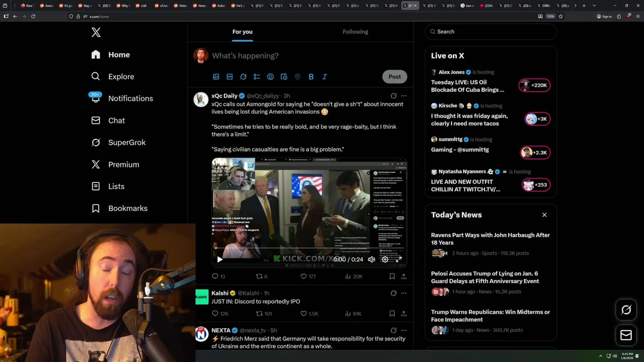Open Premium in sidebar
Image resolution: width=644 pixels, height=362 pixels.
pyautogui.click(x=115, y=164)
